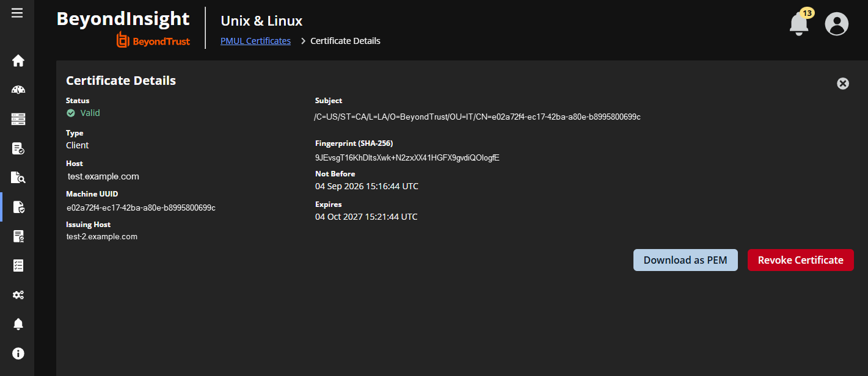Open the certificates shield document icon
868x376 pixels.
pyautogui.click(x=18, y=207)
